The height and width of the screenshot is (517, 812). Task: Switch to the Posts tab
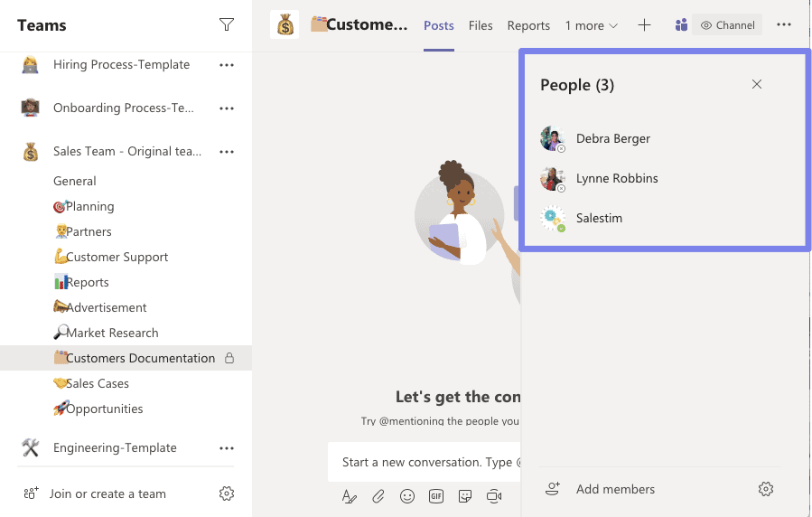click(x=439, y=25)
